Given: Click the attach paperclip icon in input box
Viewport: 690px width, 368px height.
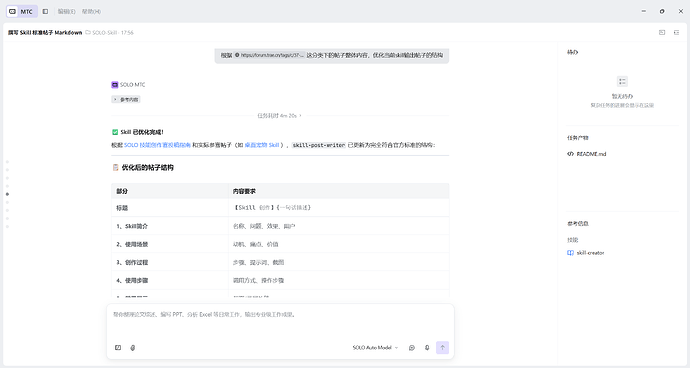Looking at the screenshot, I should 132,348.
